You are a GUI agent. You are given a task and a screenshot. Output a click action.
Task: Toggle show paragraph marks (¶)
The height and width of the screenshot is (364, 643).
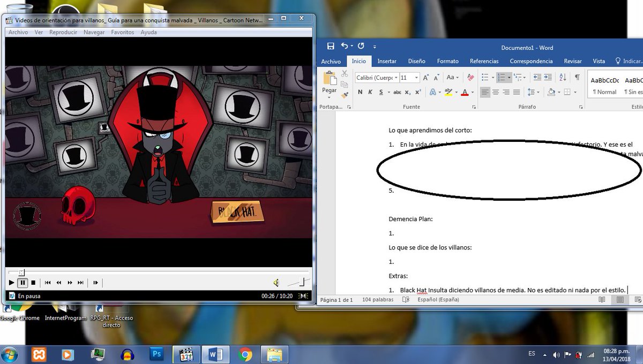577,78
